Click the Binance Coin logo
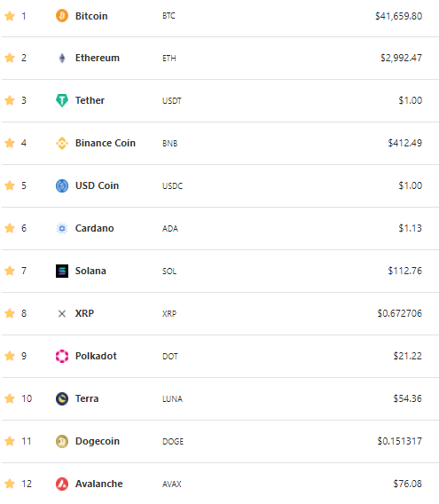Viewport: 439px width, 504px height. [62, 144]
